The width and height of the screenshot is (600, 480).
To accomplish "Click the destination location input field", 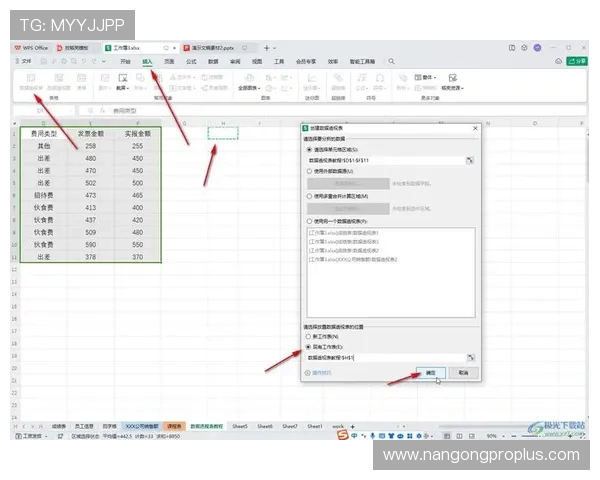I will pyautogui.click(x=386, y=358).
